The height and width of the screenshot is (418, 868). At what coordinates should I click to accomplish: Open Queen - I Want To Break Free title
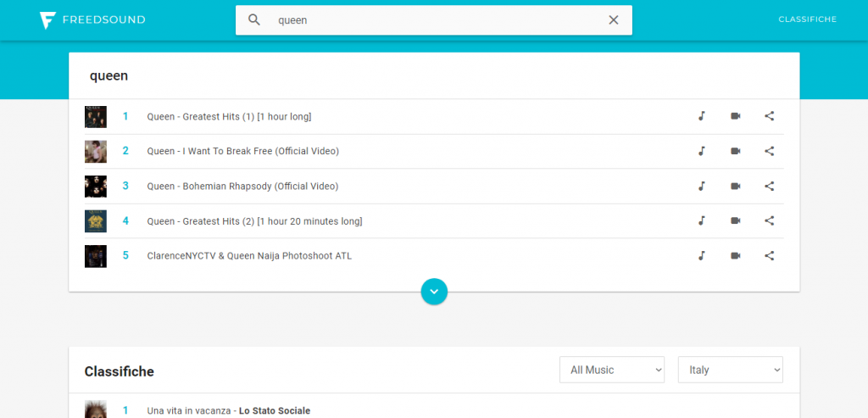click(x=243, y=151)
